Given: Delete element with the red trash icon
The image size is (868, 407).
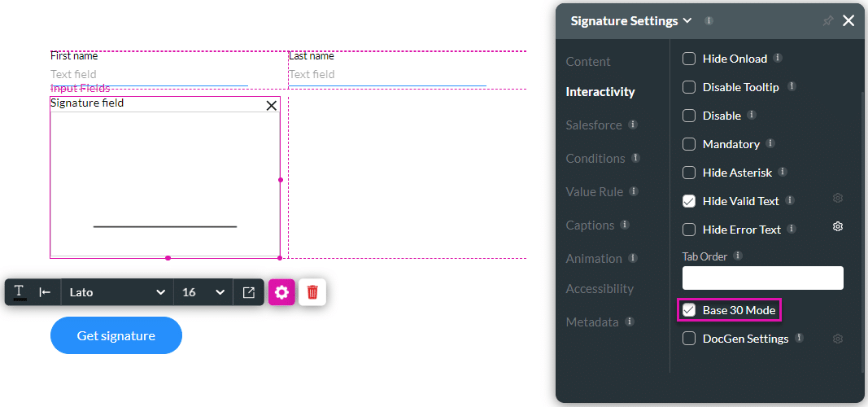Looking at the screenshot, I should (x=312, y=292).
